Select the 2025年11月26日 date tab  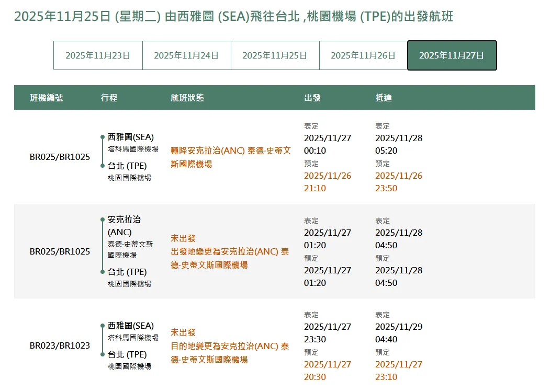(x=363, y=55)
